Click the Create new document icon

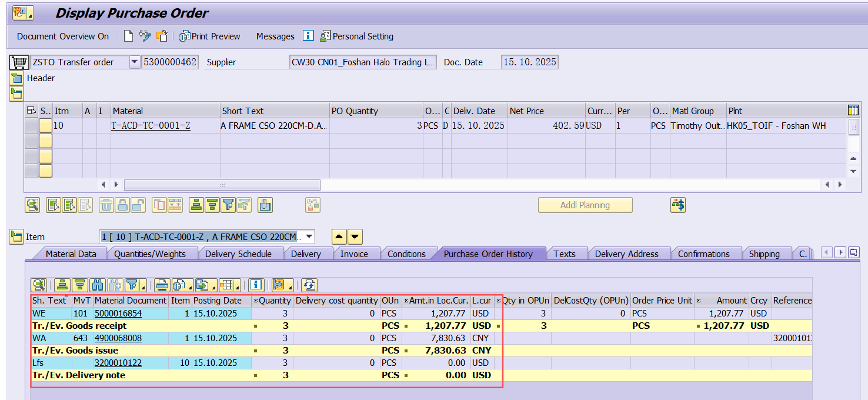[128, 36]
